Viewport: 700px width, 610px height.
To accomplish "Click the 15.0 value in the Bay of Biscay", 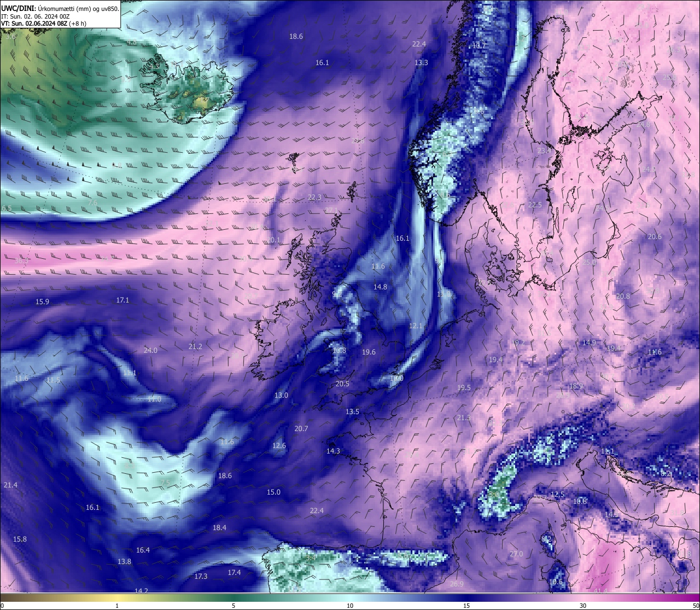I will [x=273, y=492].
